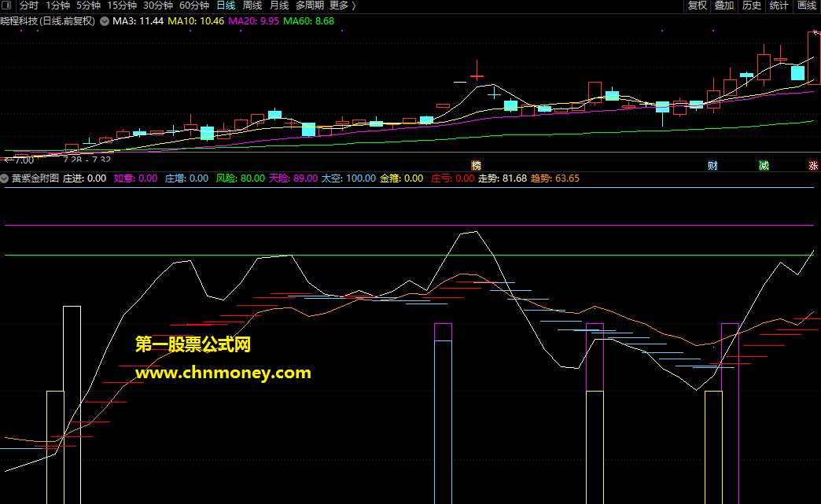Click the 涨 marker icon at right edge
Image resolution: width=821 pixels, height=504 pixels.
(x=813, y=165)
